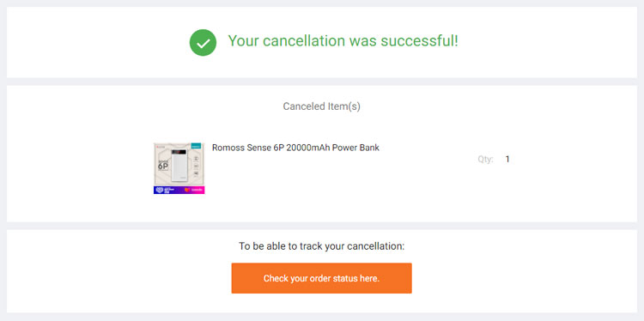Click the LED display on the power bank image
Viewport: 644px width, 321px height.
click(x=179, y=152)
